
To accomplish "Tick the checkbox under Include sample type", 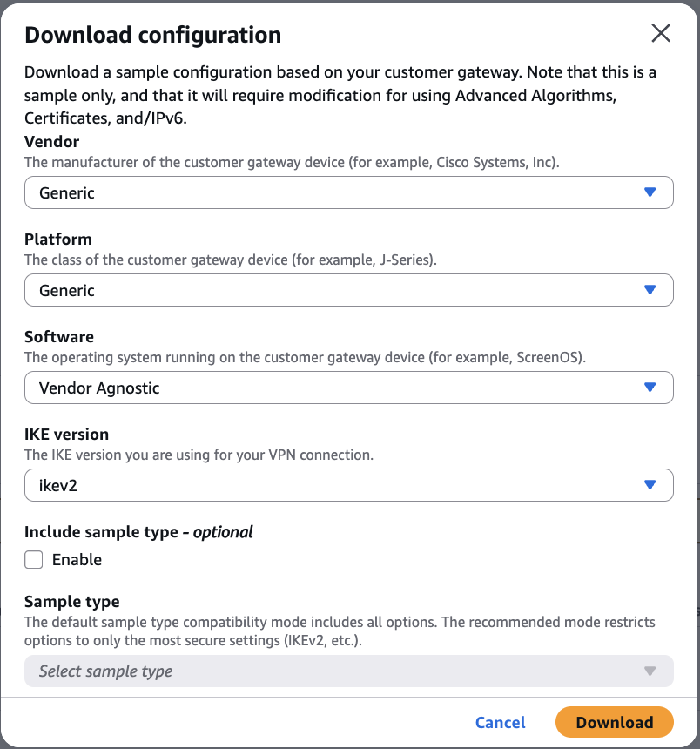I will pyautogui.click(x=33, y=560).
